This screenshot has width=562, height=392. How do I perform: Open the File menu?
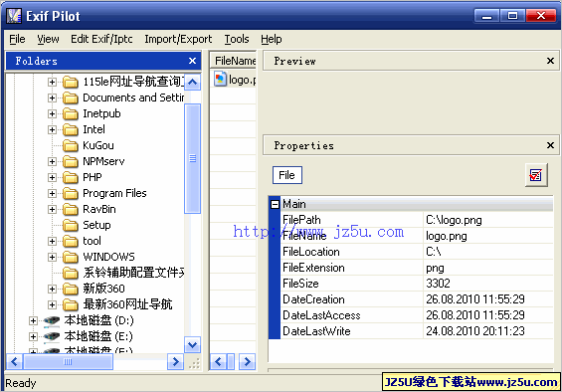(x=17, y=39)
